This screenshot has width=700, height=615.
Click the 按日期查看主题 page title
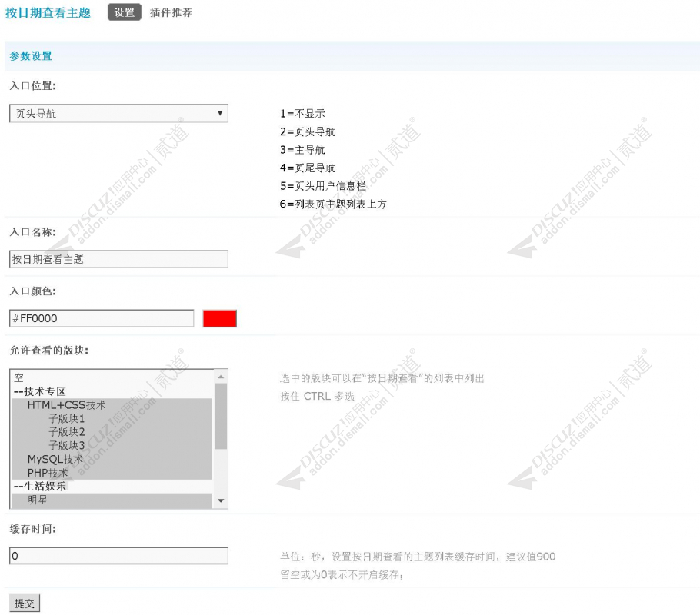point(48,13)
